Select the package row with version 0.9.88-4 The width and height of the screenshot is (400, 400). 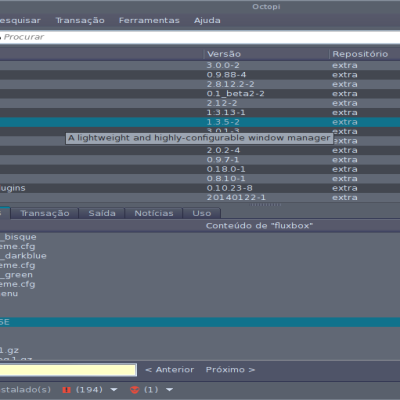(200, 75)
